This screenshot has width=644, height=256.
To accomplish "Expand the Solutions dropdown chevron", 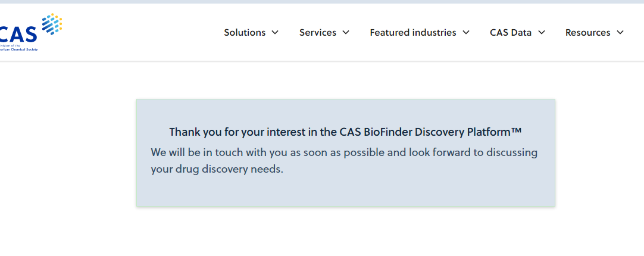I will (x=275, y=32).
